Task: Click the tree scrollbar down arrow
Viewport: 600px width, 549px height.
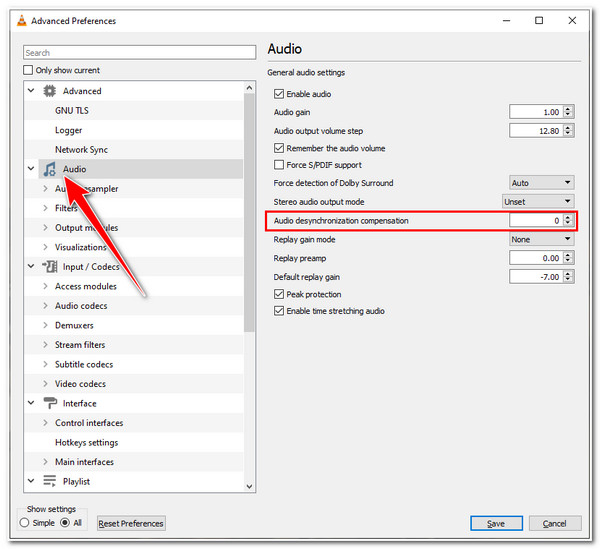Action: pos(249,486)
